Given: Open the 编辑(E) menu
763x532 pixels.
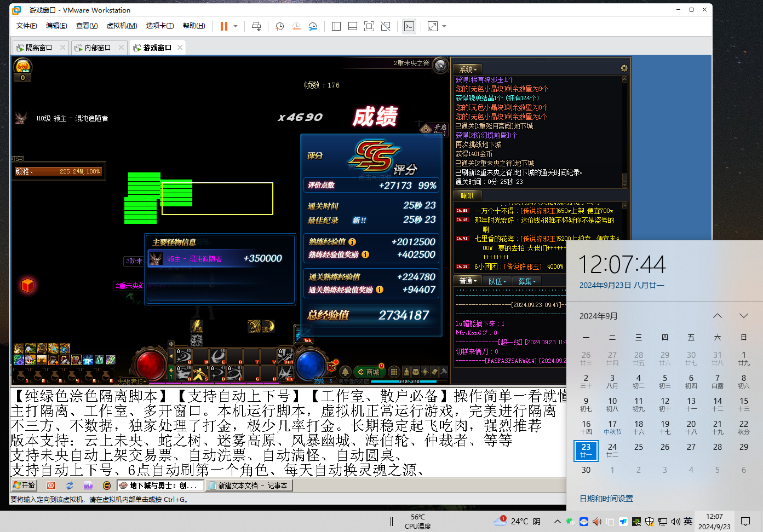Looking at the screenshot, I should point(56,26).
